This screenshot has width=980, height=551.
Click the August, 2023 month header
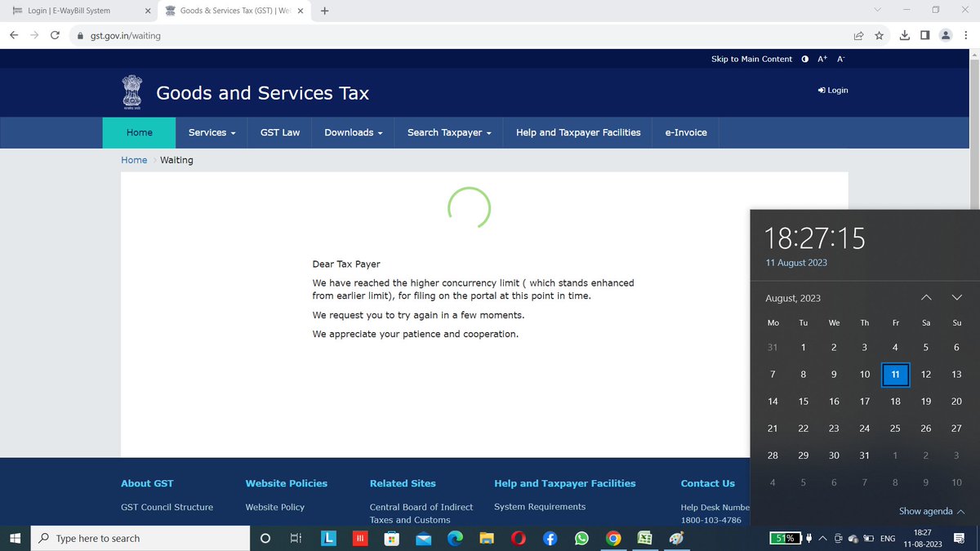click(793, 298)
